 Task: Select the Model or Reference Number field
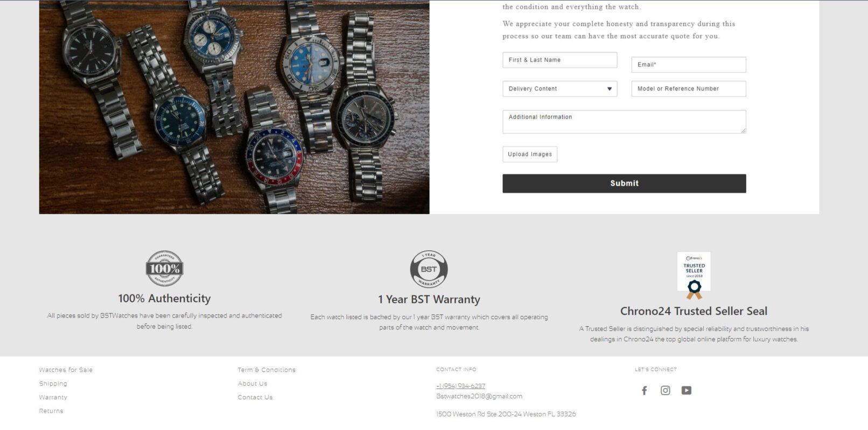689,89
